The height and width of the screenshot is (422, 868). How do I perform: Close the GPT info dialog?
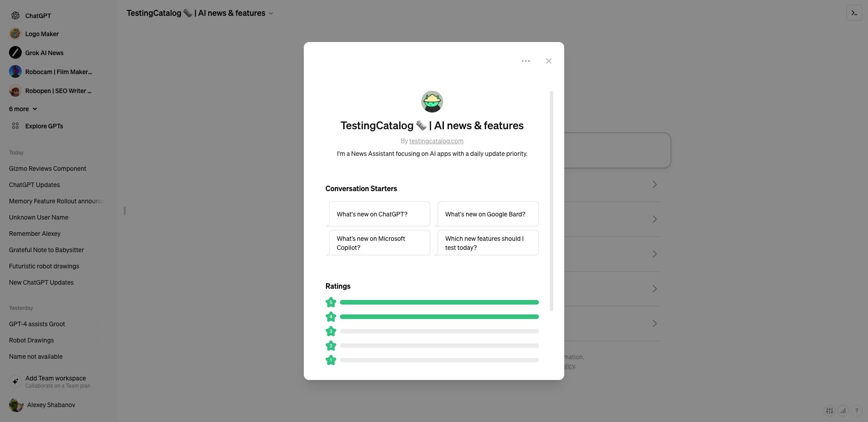(548, 61)
